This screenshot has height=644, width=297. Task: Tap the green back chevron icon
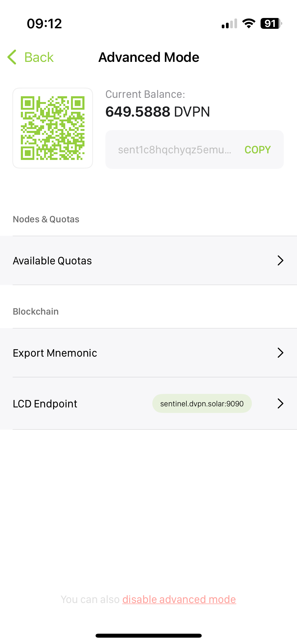coord(12,57)
